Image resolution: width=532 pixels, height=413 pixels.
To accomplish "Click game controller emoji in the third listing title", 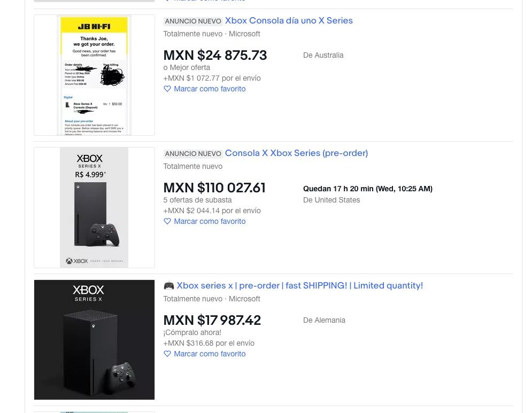I will [168, 286].
